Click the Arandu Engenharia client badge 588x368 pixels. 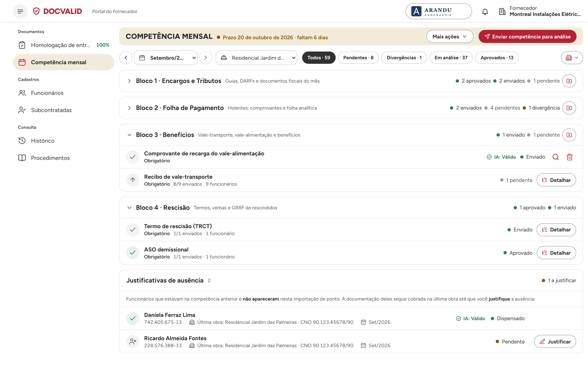(439, 11)
